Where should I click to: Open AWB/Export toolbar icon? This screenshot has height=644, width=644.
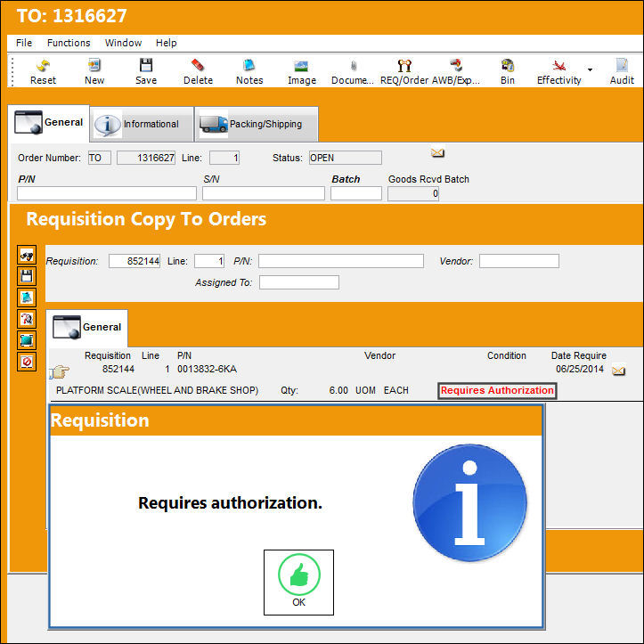click(456, 71)
